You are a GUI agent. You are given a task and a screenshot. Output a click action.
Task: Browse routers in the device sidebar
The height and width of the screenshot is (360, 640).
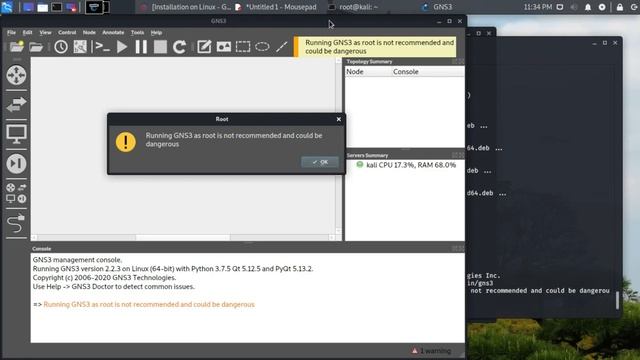point(16,75)
